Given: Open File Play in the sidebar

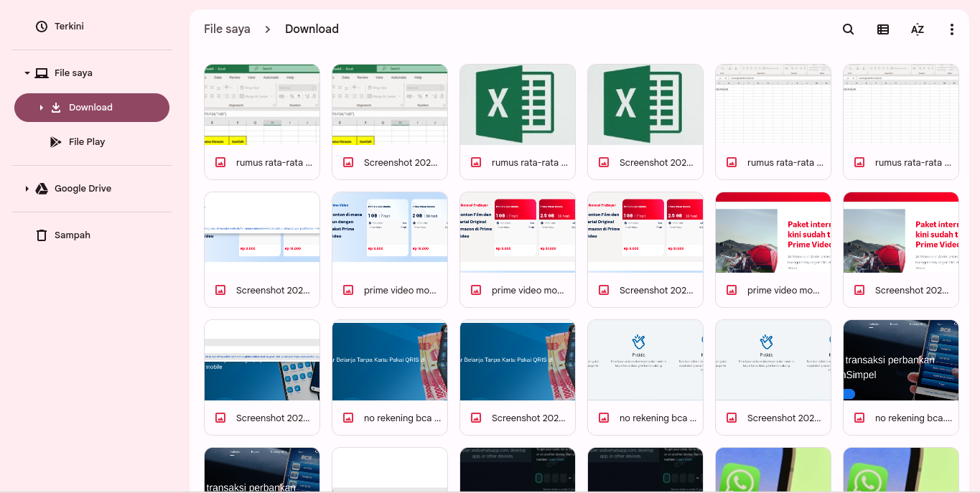Looking at the screenshot, I should point(92,142).
